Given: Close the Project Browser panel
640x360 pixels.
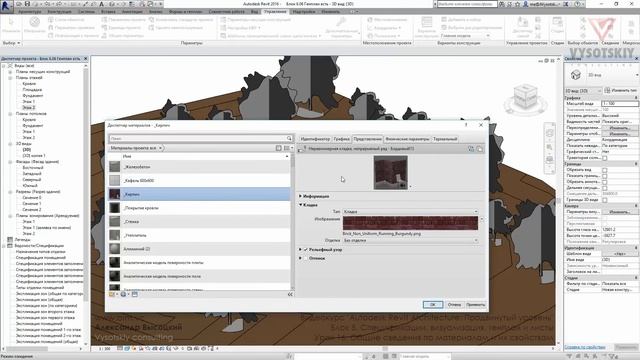Looking at the screenshot, I should pyautogui.click(x=85, y=59).
